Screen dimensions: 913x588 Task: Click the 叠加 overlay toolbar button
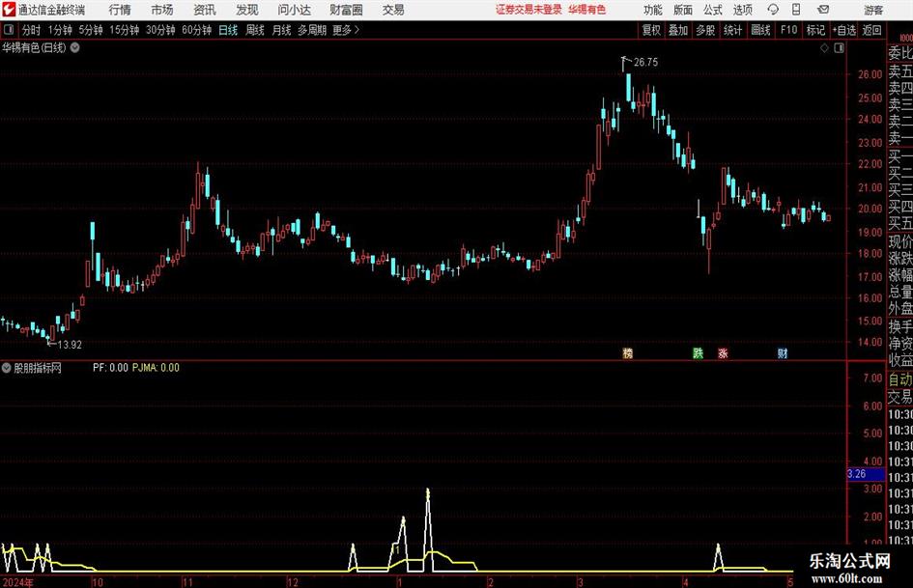678,30
